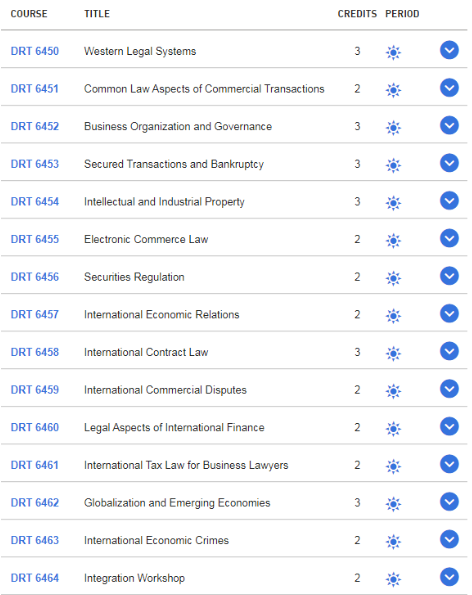Click the sun icon in the International Contract Law row
The width and height of the screenshot is (472, 595).
pos(393,353)
